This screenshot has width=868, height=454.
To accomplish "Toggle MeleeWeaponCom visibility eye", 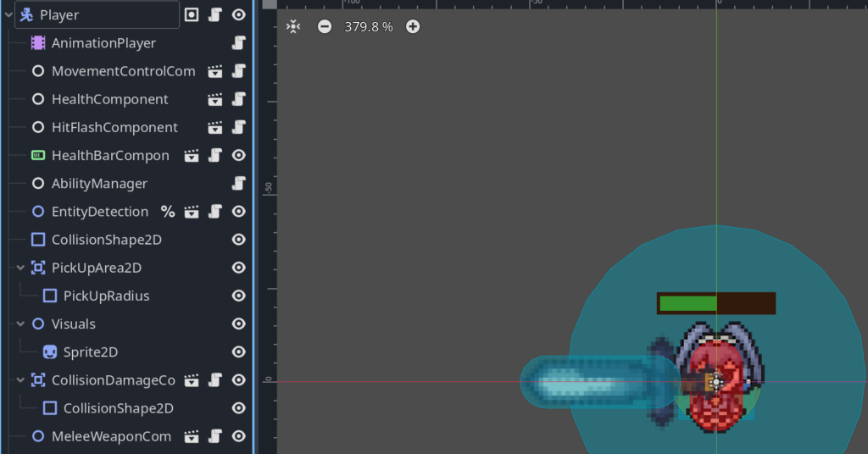I will pyautogui.click(x=238, y=437).
